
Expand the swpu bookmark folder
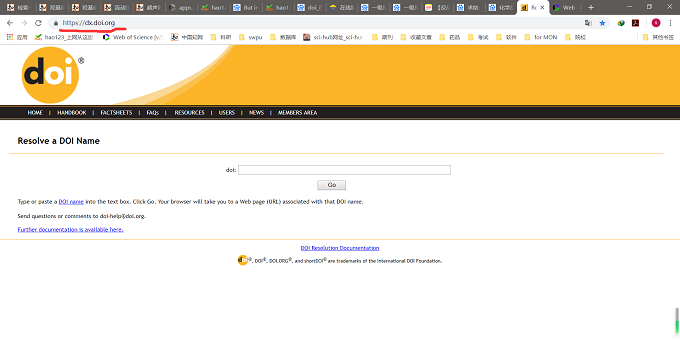click(251, 37)
